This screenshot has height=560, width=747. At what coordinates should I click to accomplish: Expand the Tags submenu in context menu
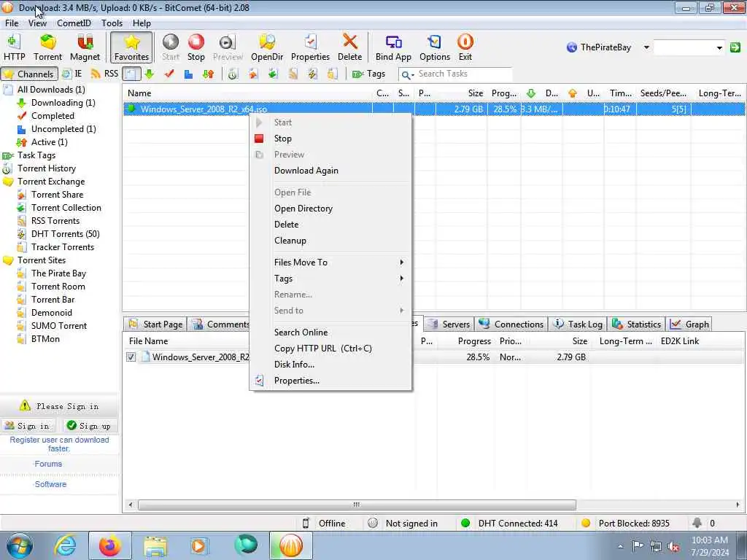click(330, 279)
